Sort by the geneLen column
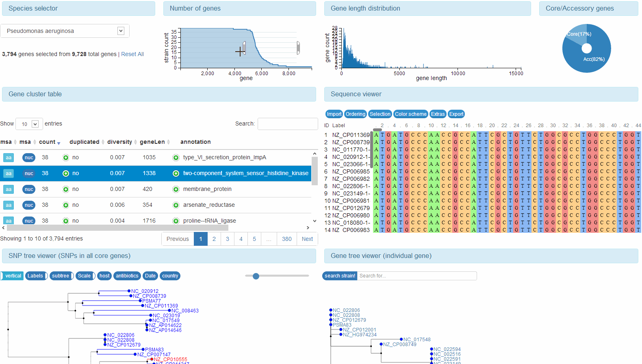This screenshot has width=642, height=364. (154, 142)
